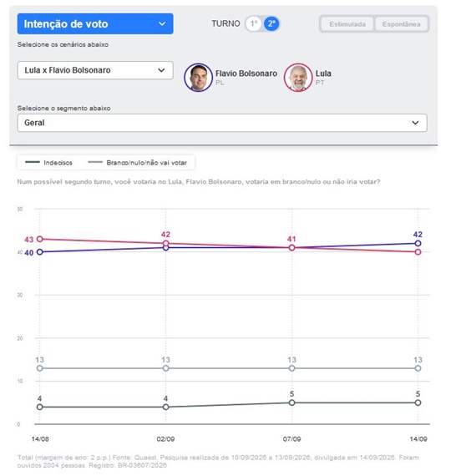Toggle the Indecisos legend line

coord(49,162)
